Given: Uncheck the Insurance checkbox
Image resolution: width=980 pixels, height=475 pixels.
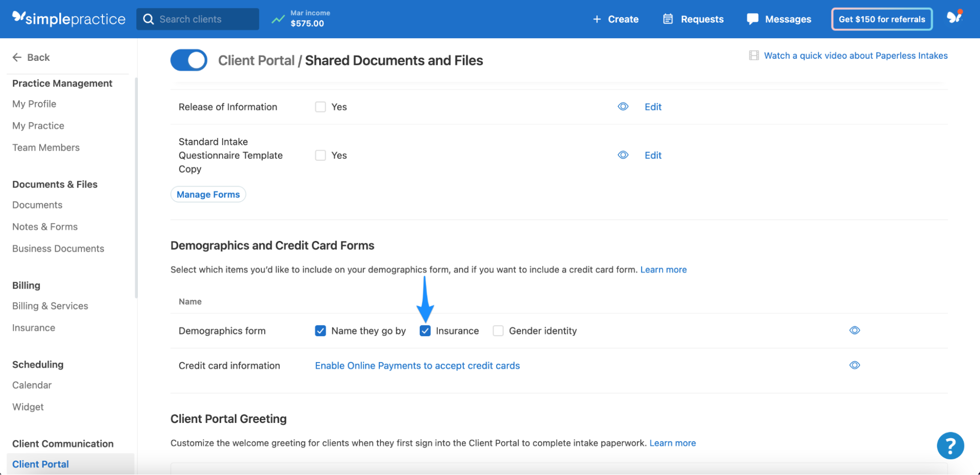Looking at the screenshot, I should tap(425, 331).
